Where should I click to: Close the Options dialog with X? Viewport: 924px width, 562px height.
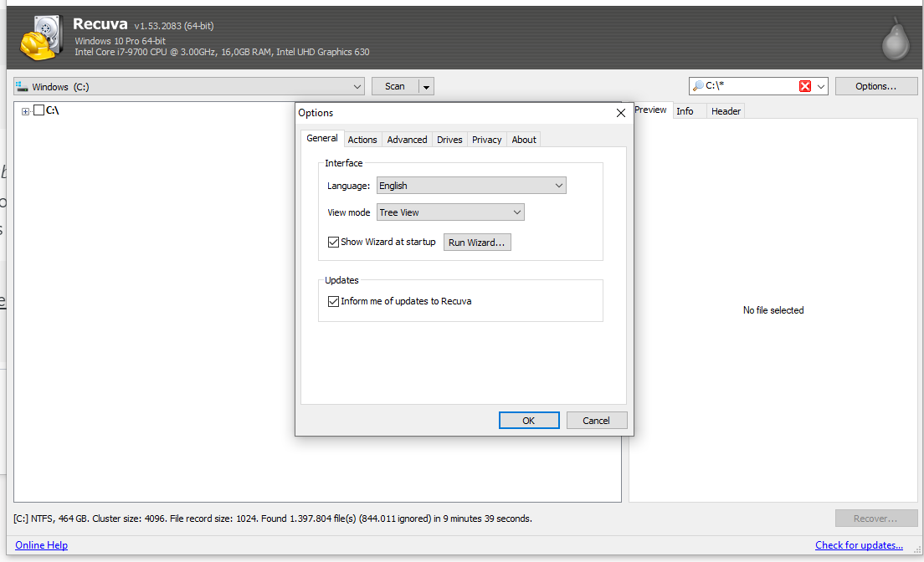[620, 113]
